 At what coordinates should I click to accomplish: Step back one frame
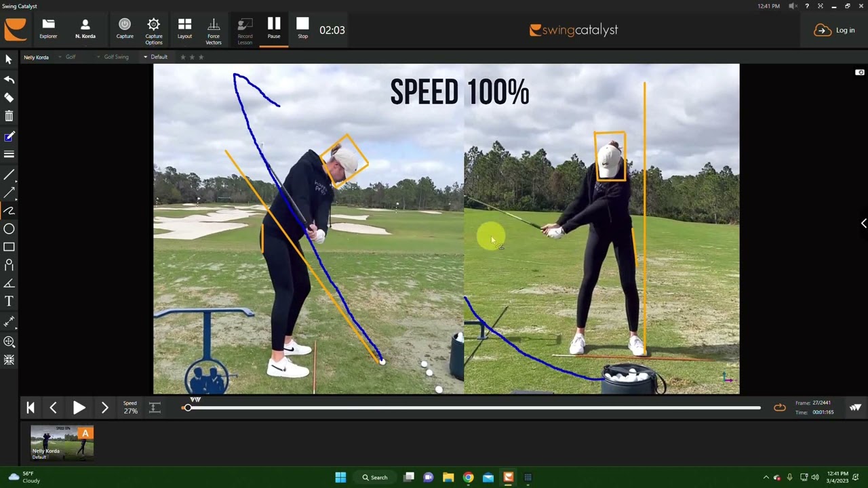[x=53, y=407]
